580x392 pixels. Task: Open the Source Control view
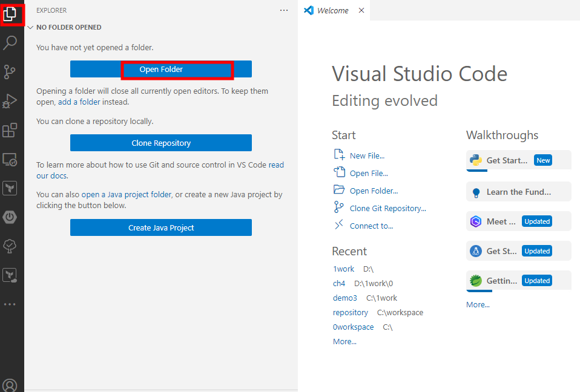(10, 72)
